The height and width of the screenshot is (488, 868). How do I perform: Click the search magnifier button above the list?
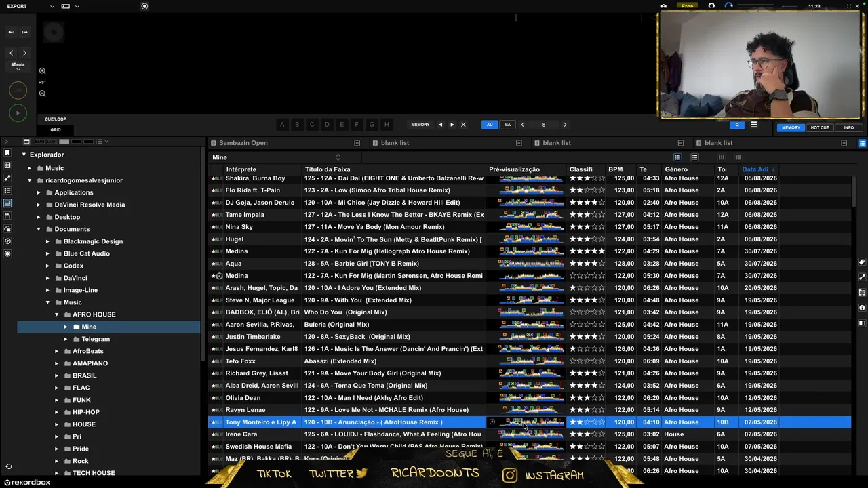click(x=737, y=125)
